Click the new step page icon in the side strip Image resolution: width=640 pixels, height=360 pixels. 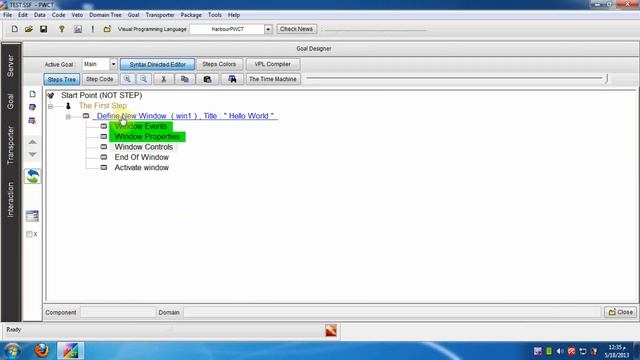[32, 94]
